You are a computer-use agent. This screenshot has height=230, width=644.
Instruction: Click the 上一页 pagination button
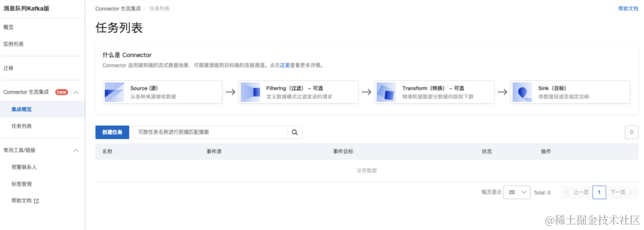tap(577, 192)
